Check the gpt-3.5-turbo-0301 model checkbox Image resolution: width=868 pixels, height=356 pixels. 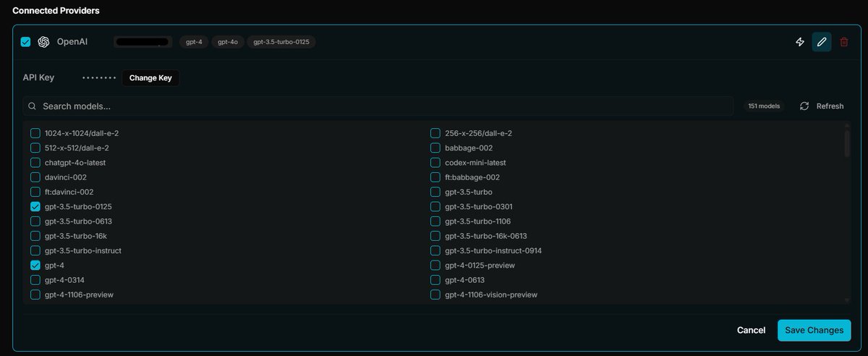(435, 206)
